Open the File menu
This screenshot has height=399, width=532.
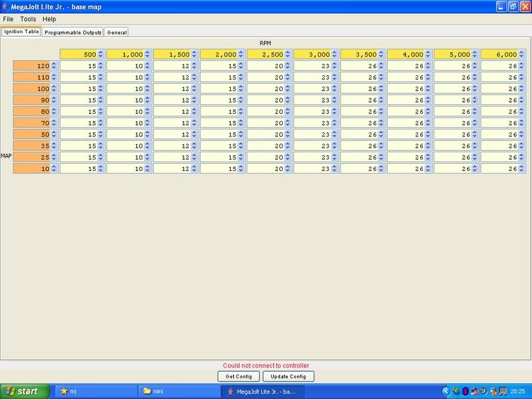pyautogui.click(x=8, y=19)
